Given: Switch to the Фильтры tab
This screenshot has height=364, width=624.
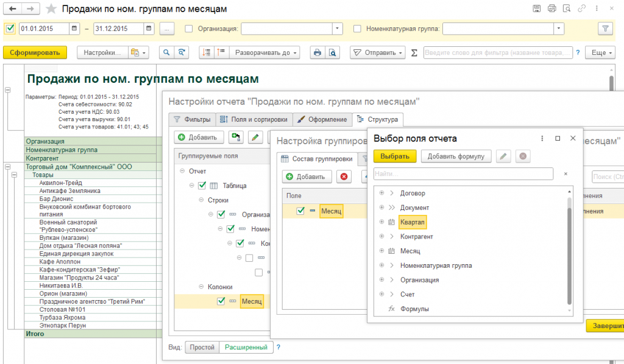Looking at the screenshot, I should pos(192,119).
